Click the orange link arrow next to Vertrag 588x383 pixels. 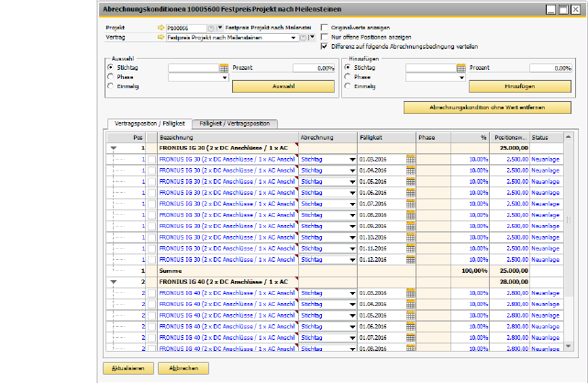point(162,38)
